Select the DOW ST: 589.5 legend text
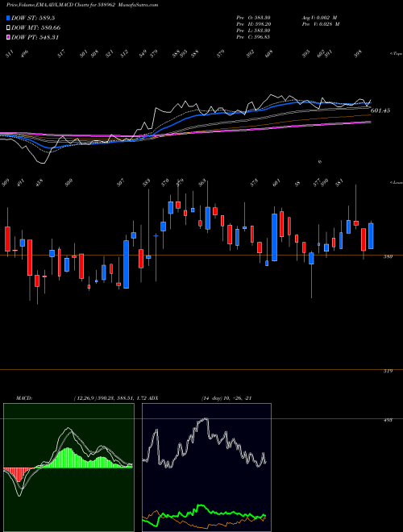Image resolution: width=403 pixels, height=532 pixels. click(33, 19)
